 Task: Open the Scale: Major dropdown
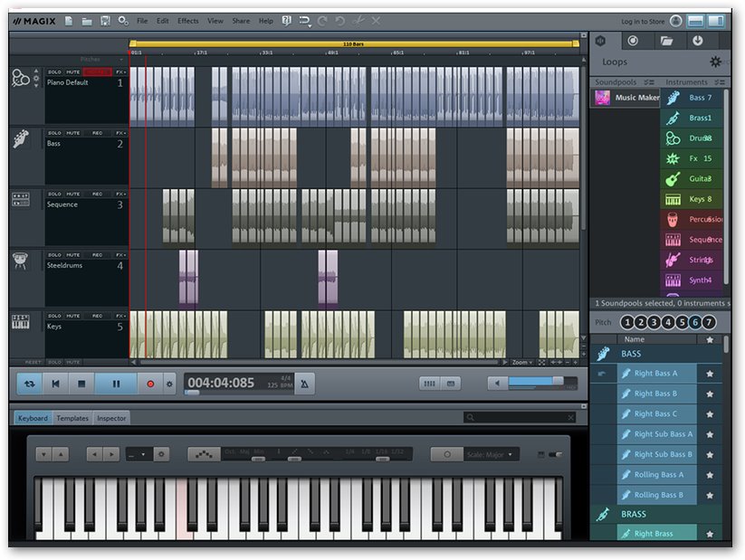490,454
